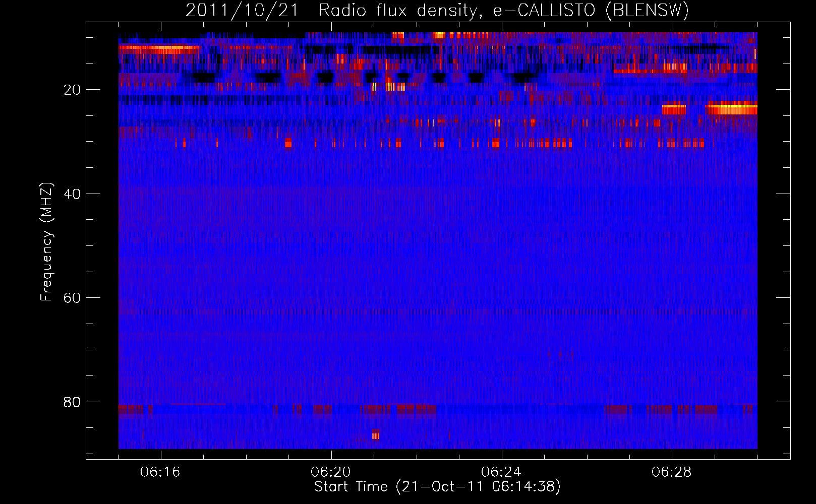
Task: Click the "06:16" time tick label
Action: (x=160, y=472)
